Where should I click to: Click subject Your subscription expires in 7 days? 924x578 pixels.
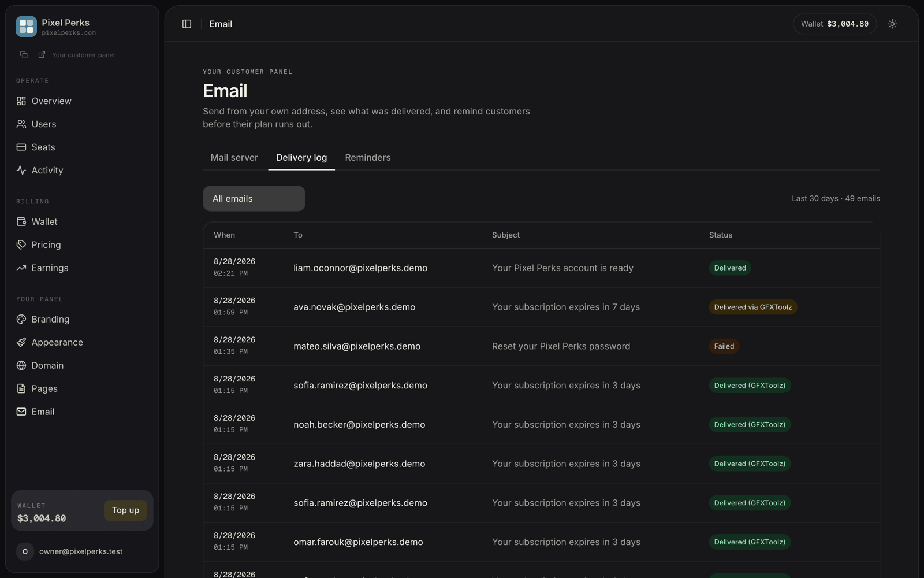coord(566,307)
